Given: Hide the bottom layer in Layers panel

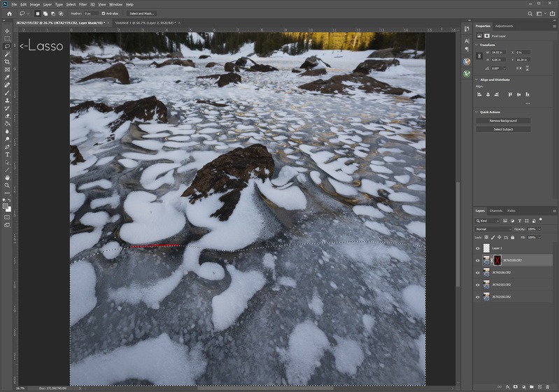Looking at the screenshot, I should point(478,297).
